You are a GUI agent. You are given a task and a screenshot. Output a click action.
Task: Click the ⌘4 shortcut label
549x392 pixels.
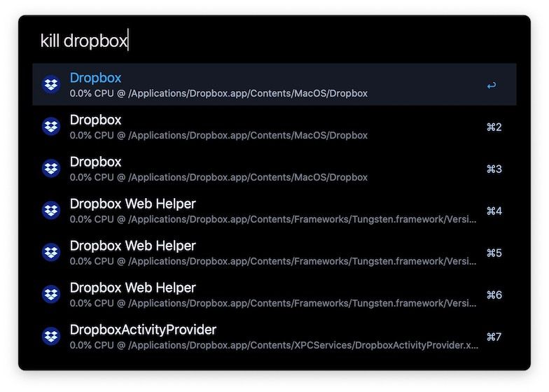point(494,211)
